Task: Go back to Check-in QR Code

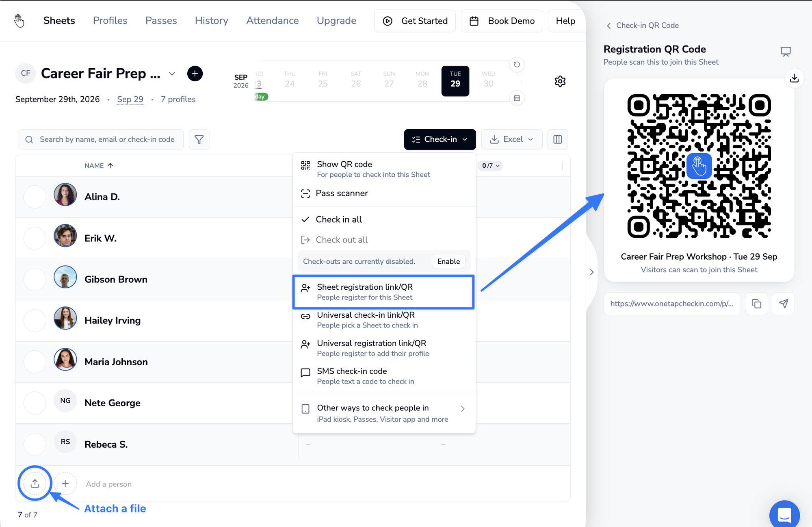Action: (643, 25)
